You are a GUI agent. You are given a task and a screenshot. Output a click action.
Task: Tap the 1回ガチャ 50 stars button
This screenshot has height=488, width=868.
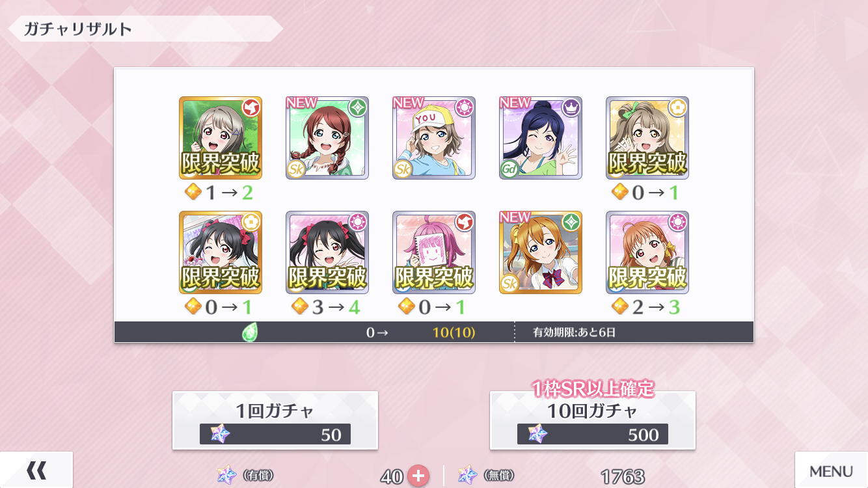point(275,420)
